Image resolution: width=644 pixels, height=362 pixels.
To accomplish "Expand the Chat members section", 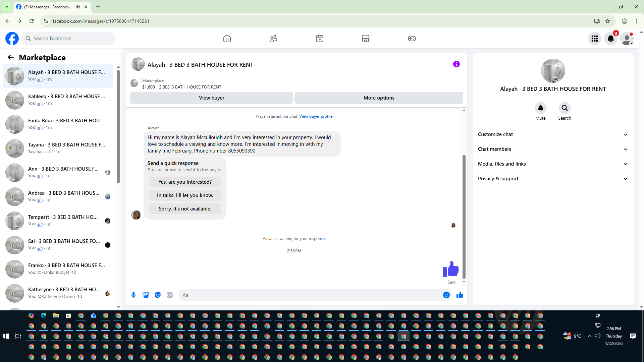I will (553, 149).
